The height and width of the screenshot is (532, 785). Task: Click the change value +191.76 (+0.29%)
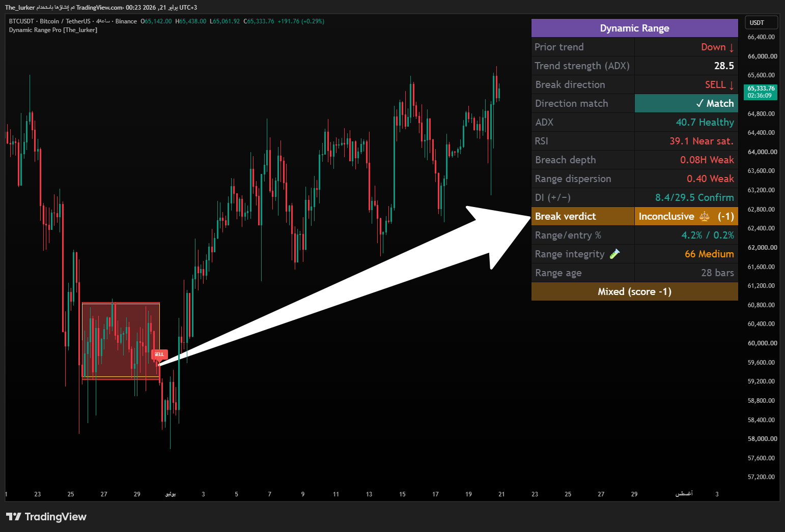point(301,21)
